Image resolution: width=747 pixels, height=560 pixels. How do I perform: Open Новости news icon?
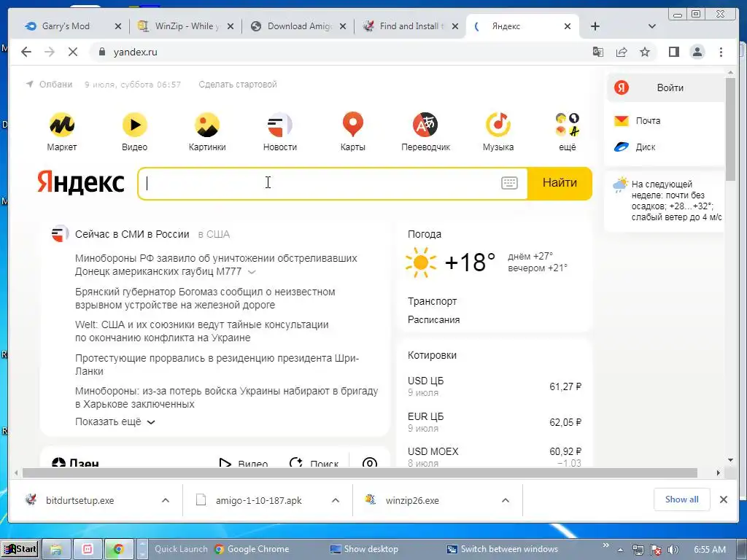(280, 125)
